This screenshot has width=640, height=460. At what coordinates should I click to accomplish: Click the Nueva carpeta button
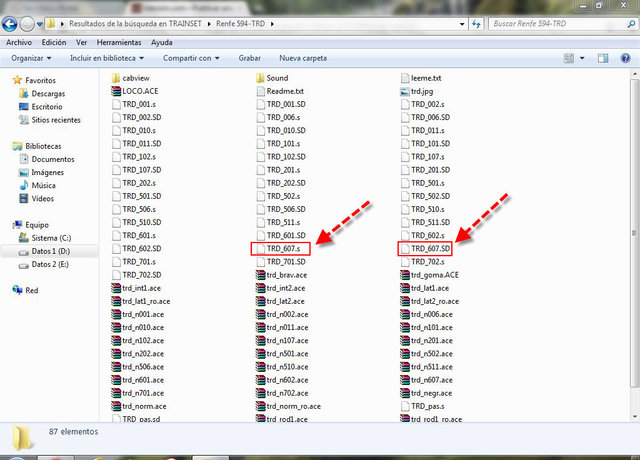click(303, 58)
